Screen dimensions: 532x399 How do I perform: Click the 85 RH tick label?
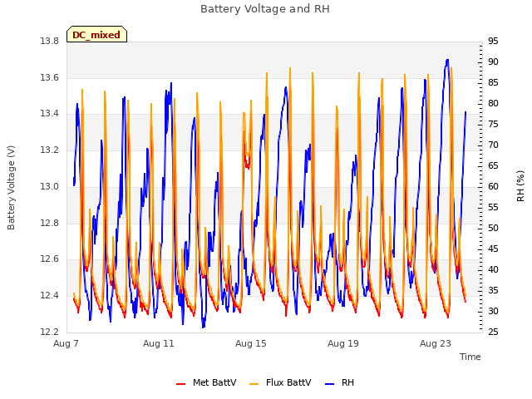(x=493, y=83)
